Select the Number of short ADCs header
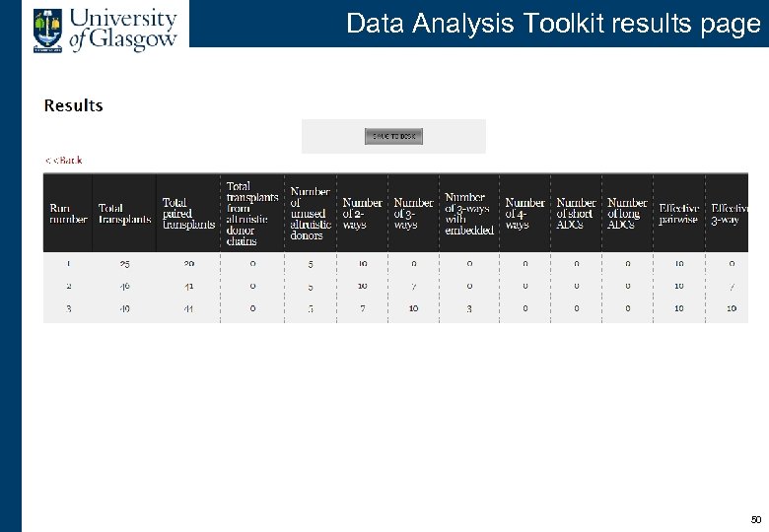 coord(576,214)
